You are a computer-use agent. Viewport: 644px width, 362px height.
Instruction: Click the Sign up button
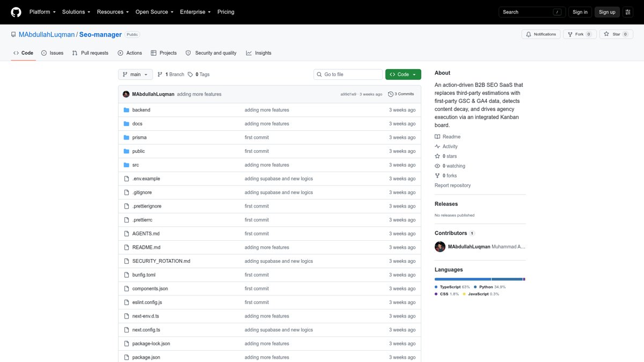pos(607,12)
